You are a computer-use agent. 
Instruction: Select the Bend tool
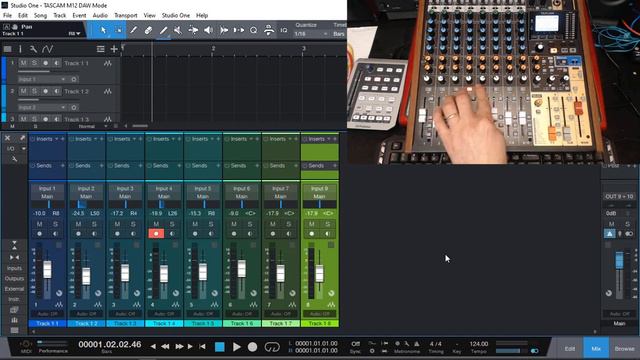pos(193,30)
